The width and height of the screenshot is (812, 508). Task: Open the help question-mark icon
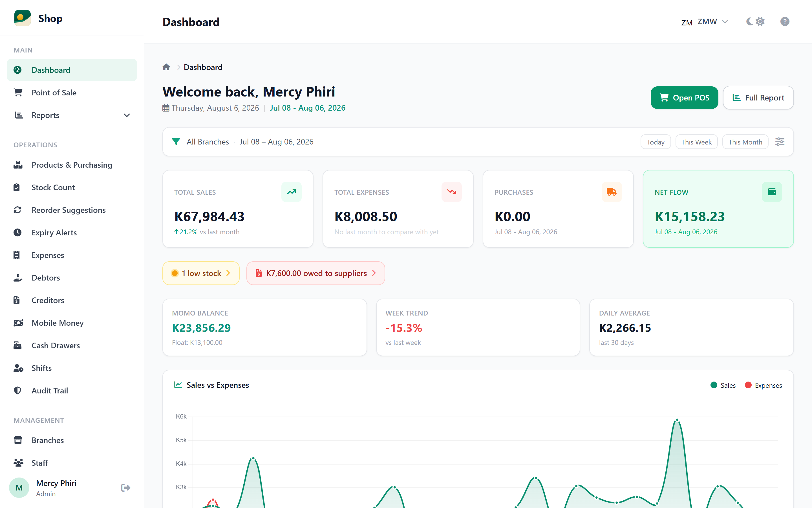pos(784,21)
